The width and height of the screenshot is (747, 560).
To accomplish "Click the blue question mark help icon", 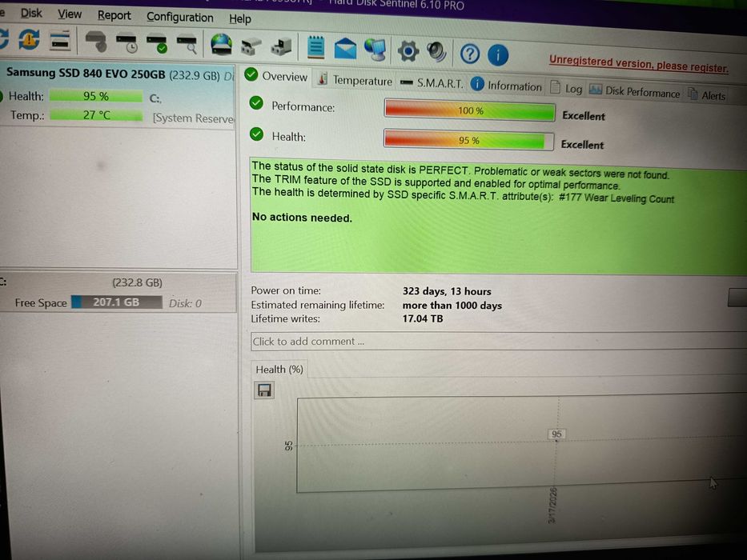I will tap(470, 54).
